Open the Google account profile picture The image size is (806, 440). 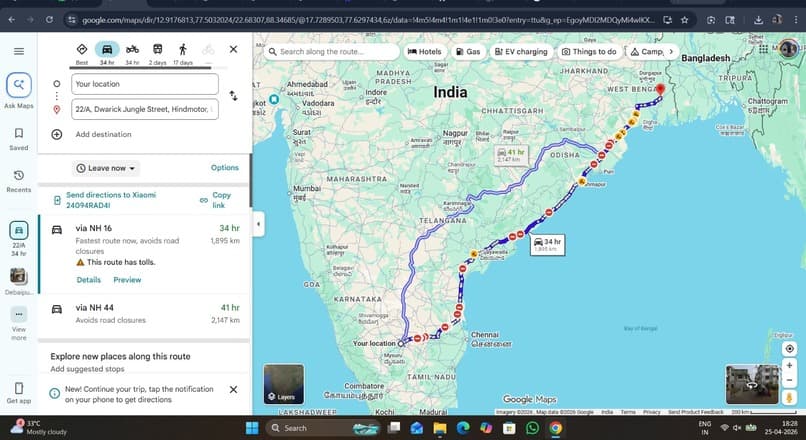click(x=789, y=49)
